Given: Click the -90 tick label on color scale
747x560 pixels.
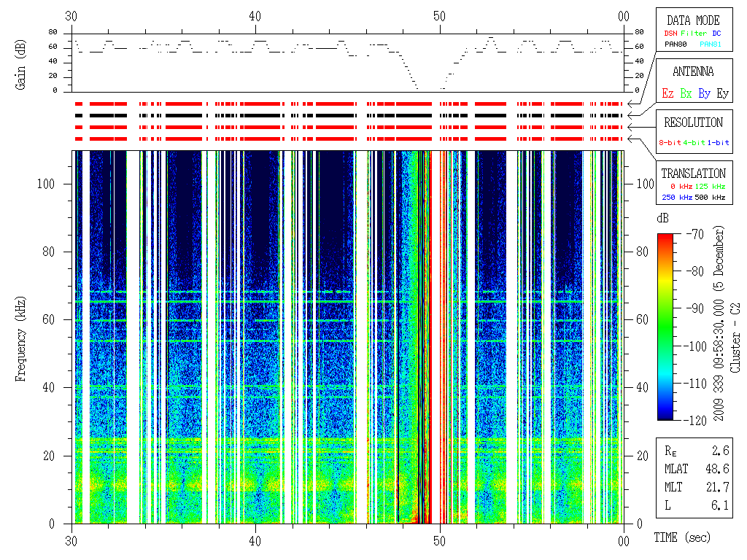Looking at the screenshot, I should [694, 308].
